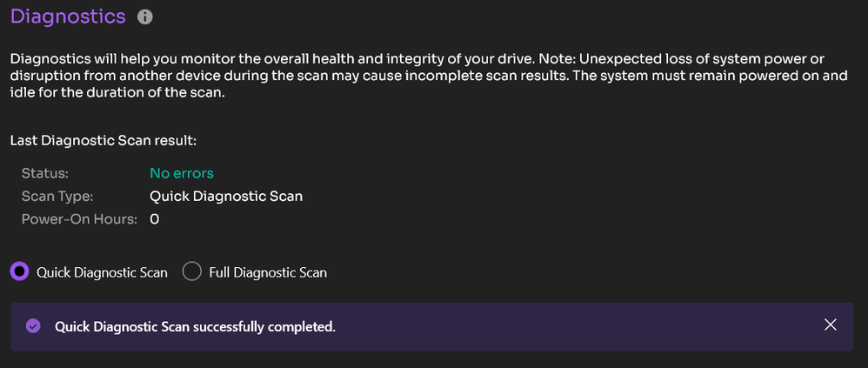Click the info icon beside Diagnostics heading
The height and width of the screenshot is (368, 868).
[x=145, y=17]
